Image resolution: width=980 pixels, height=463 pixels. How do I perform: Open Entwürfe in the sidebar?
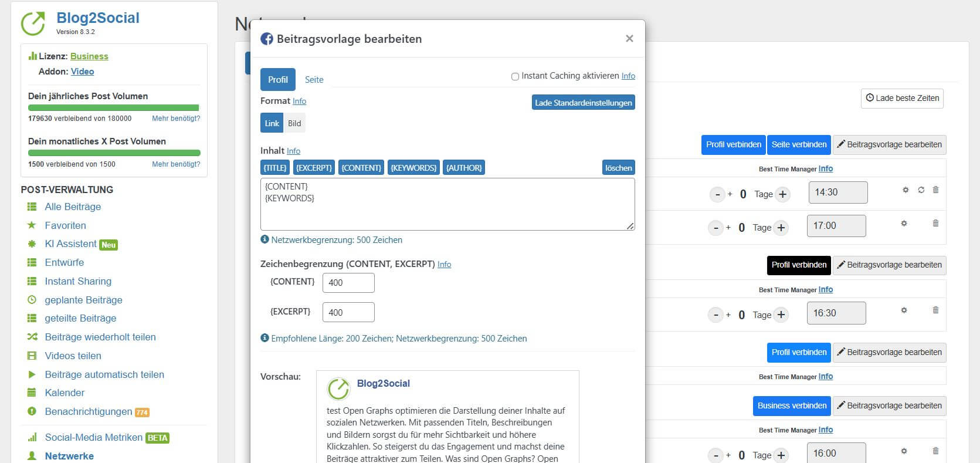point(65,262)
